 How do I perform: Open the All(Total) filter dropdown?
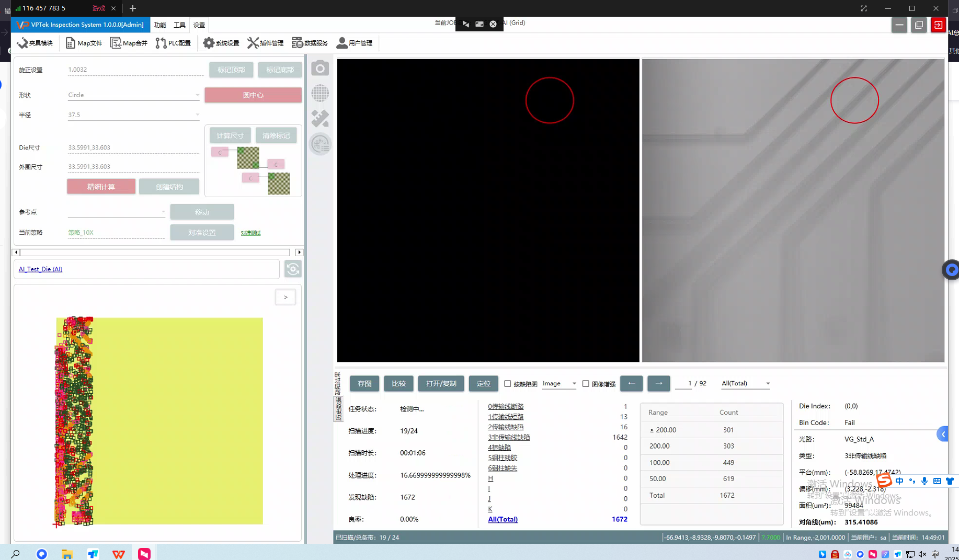(746, 383)
